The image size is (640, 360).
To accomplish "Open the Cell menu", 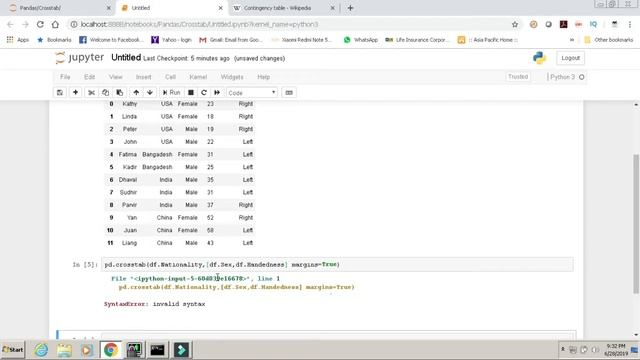I will [170, 77].
